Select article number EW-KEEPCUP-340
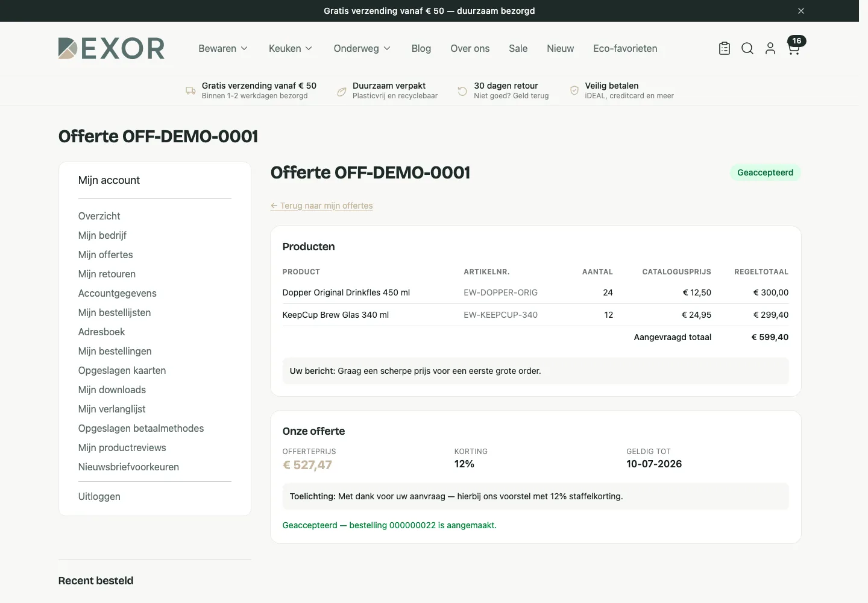868x603 pixels. tap(500, 315)
